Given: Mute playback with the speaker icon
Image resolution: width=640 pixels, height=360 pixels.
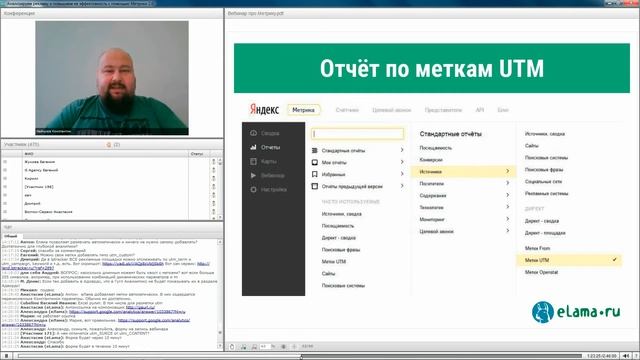Looking at the screenshot, I should 626,356.
